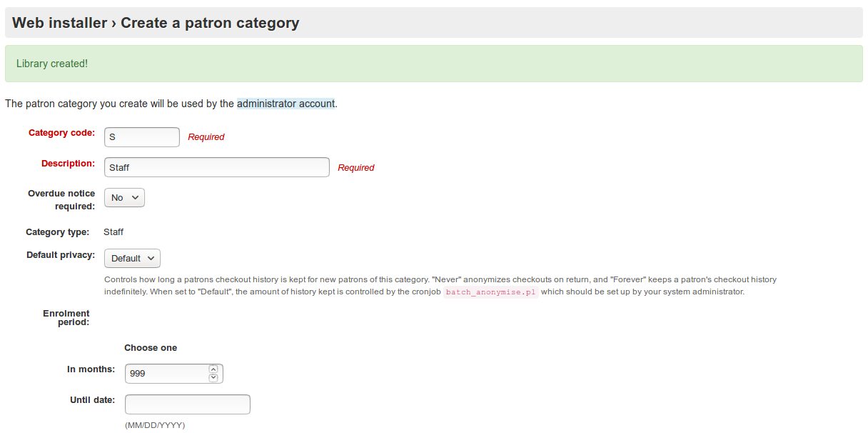The image size is (868, 433).
Task: Click the MM/DD/YYYY date format hint
Action: [155, 425]
